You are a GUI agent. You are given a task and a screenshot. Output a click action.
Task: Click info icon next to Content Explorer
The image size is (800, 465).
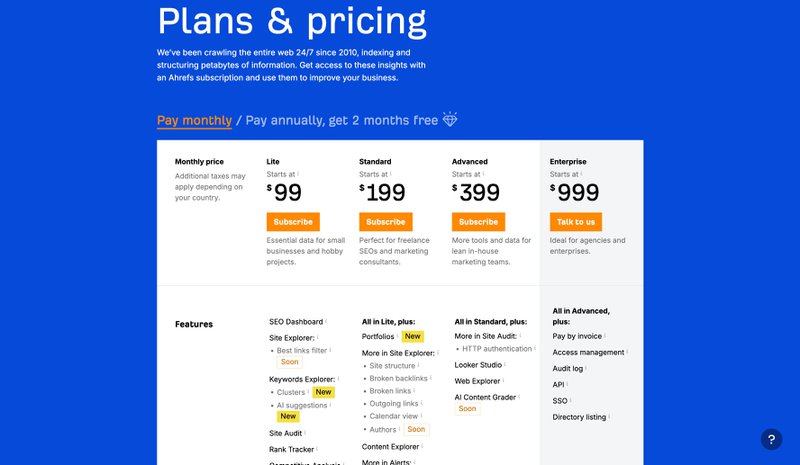tap(423, 446)
